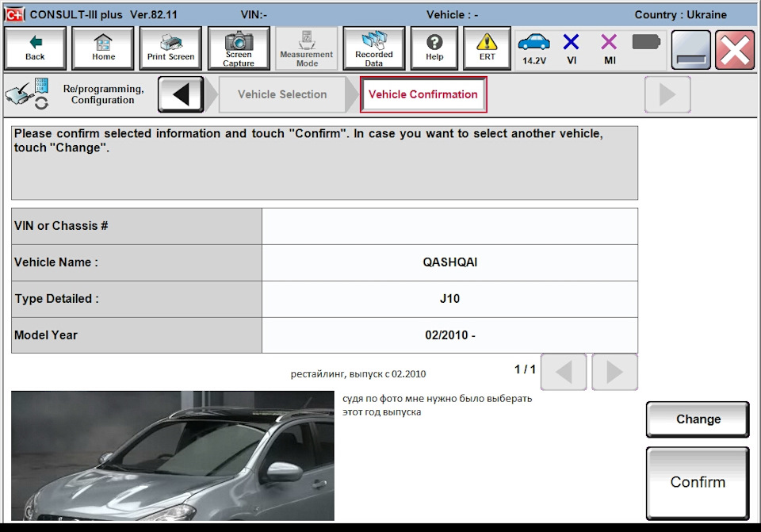Click the 'Please confirm selected information' instruction box
The height and width of the screenshot is (532, 761).
[325, 163]
